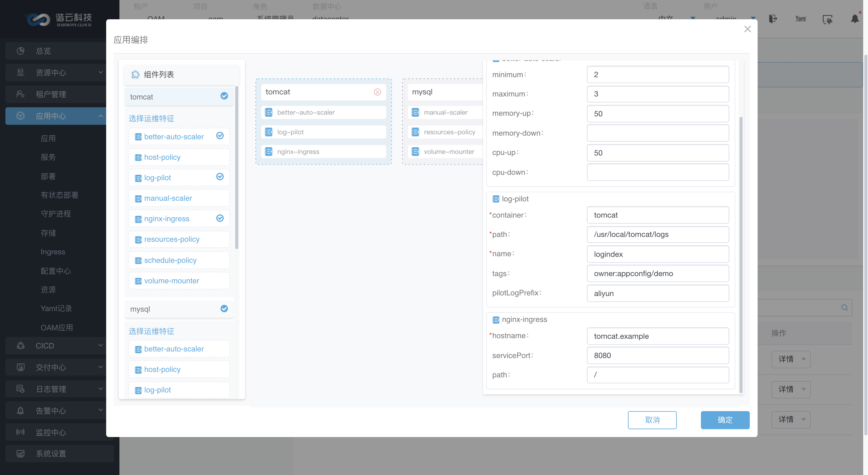
Task: Click the component list vertical scrollbar
Action: (236, 168)
